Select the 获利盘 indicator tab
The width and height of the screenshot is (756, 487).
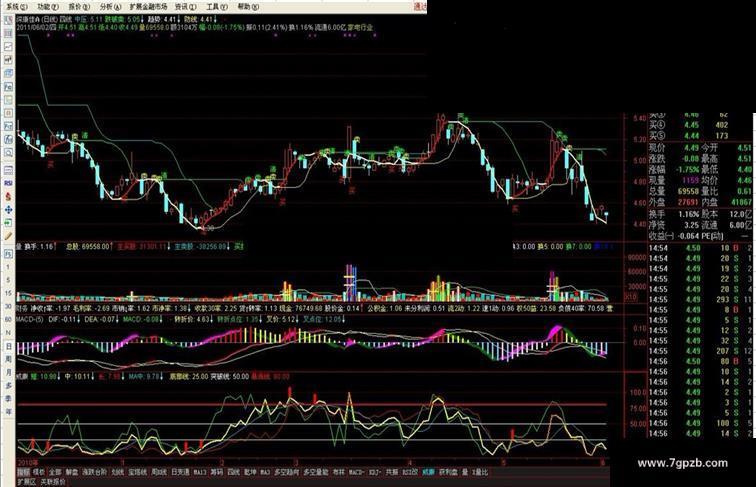448,472
